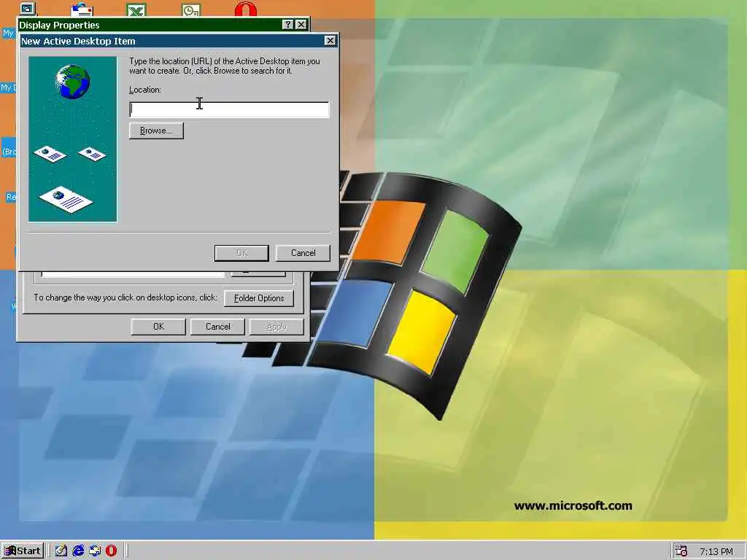Screen dimensions: 747x560
Task: Click the 7:13 PM system clock
Action: 716,551
